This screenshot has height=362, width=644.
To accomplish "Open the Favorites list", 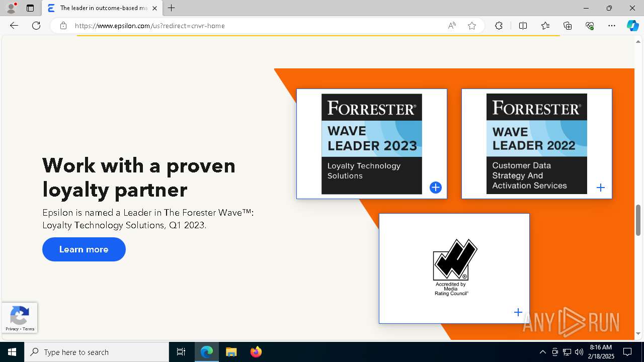I will (545, 26).
